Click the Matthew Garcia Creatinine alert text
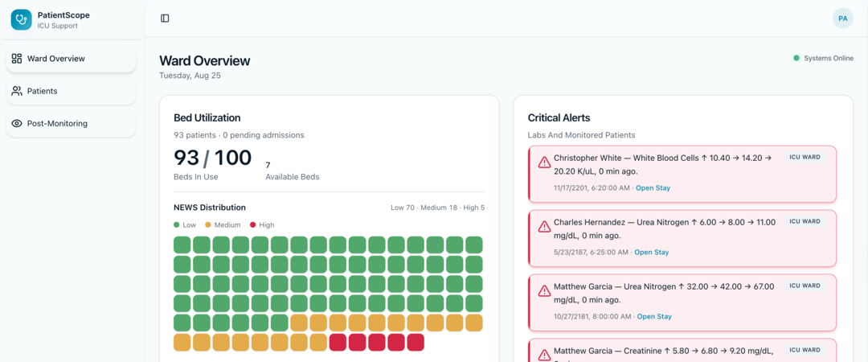Screen dimensions: 868x362 663,356
